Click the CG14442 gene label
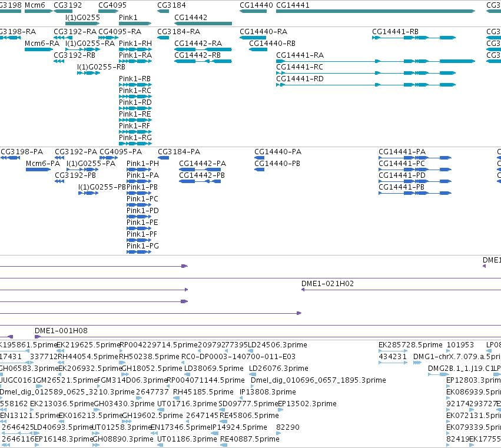501x448 pixels. 191,17
